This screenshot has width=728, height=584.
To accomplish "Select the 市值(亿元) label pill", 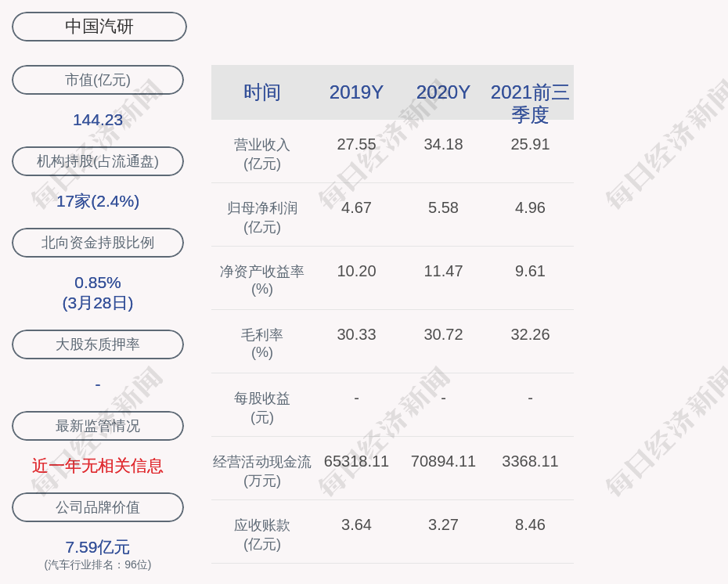I will [98, 80].
